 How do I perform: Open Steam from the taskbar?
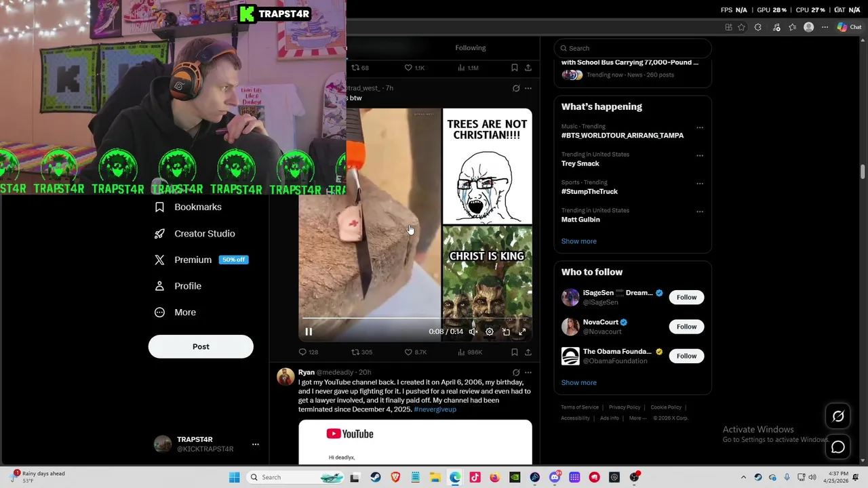point(375,477)
